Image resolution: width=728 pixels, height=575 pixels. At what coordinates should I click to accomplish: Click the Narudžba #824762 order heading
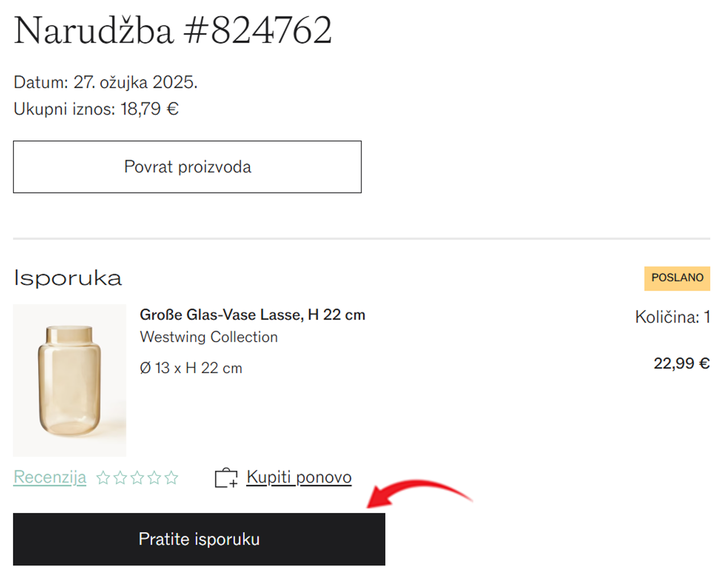(173, 30)
